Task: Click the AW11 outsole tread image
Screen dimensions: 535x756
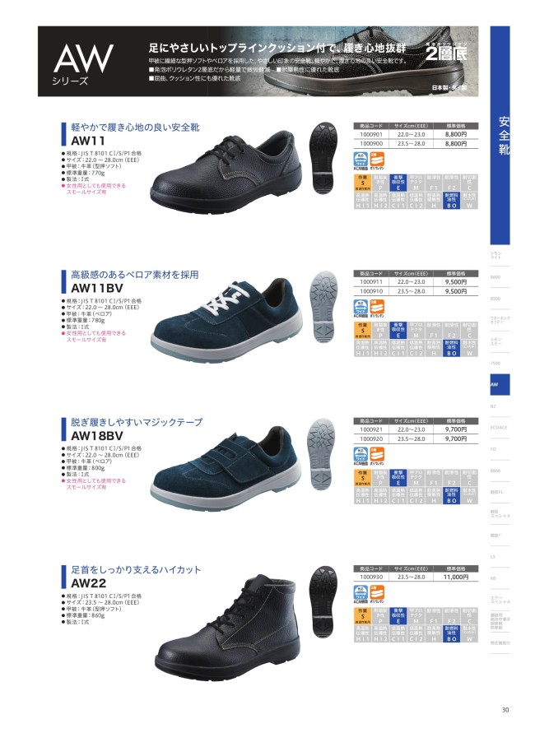Action: pyautogui.click(x=324, y=158)
